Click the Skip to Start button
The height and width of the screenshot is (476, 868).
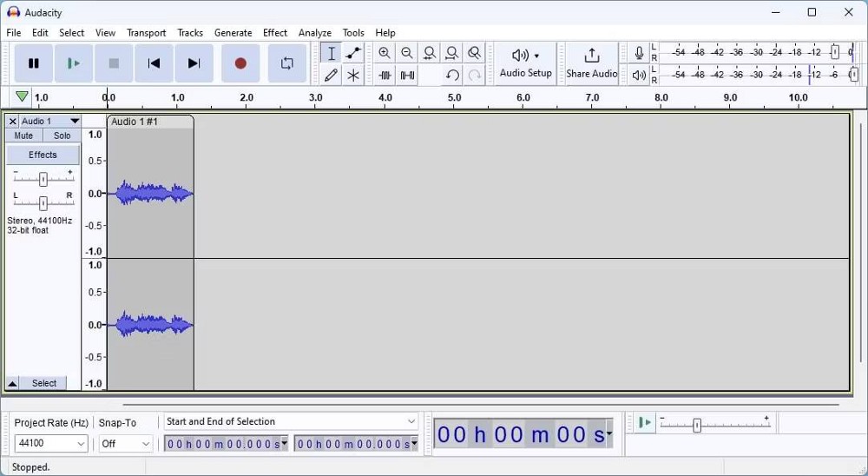(154, 63)
